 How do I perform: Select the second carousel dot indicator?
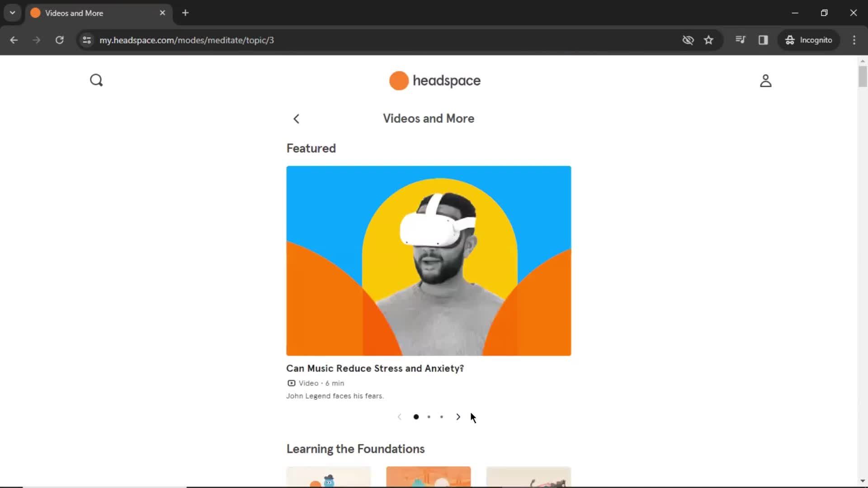click(428, 417)
